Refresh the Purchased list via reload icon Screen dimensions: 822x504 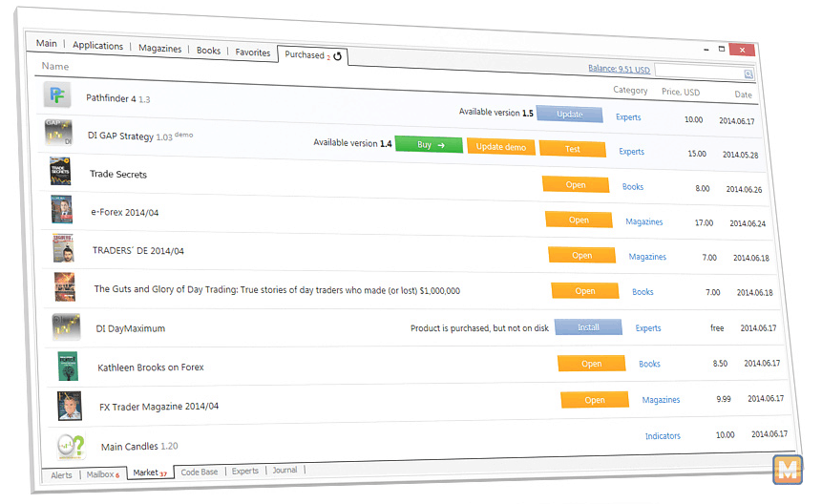pos(338,56)
